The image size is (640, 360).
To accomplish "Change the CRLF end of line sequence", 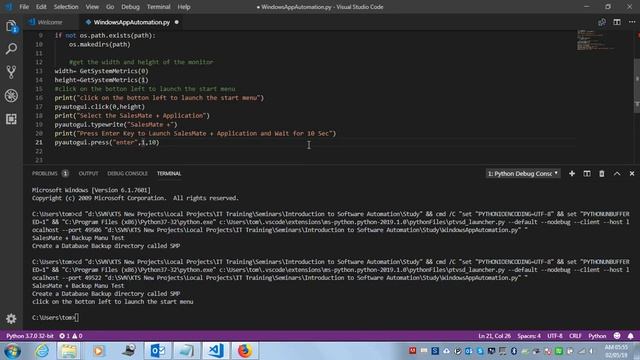I will [575, 336].
